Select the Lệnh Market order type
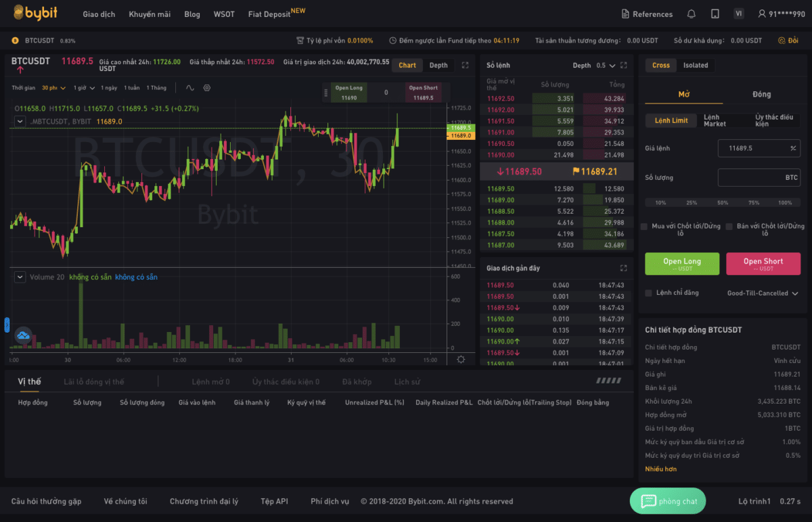The width and height of the screenshot is (812, 522). [x=715, y=120]
